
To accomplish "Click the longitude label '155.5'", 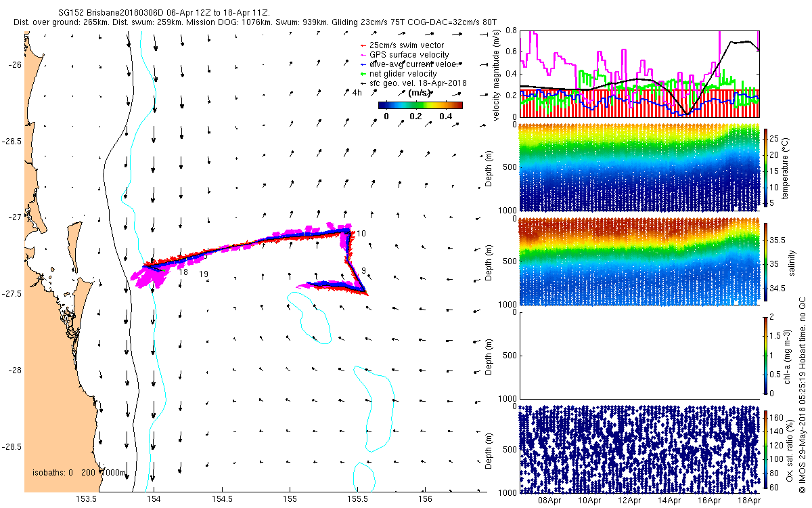I will coord(357,499).
